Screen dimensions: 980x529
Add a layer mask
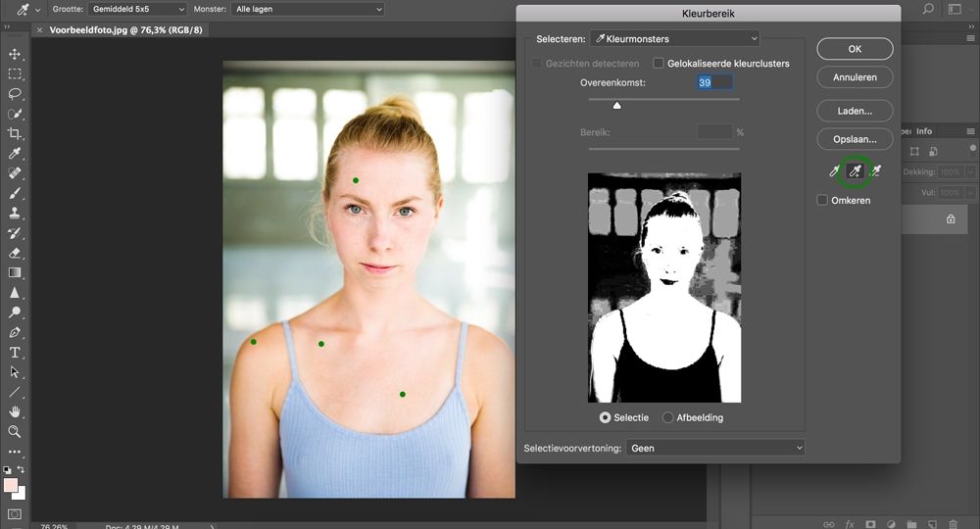coord(870,524)
